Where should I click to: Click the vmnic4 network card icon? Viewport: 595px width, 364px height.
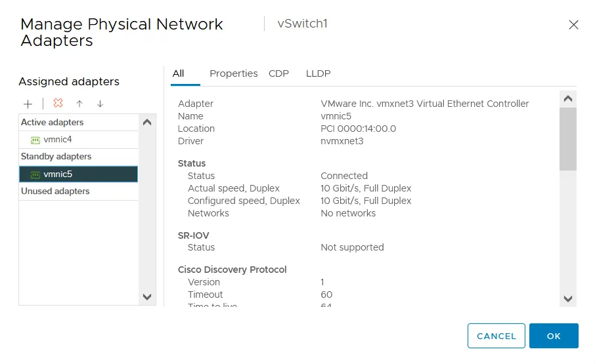coord(35,140)
